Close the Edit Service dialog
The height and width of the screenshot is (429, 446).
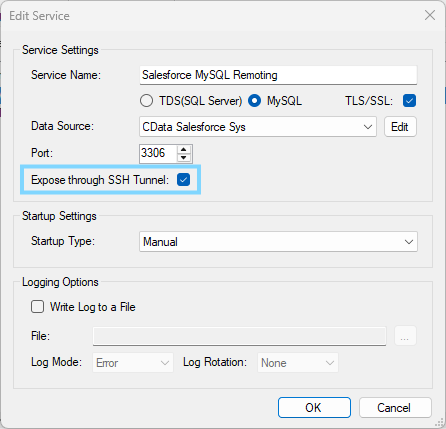pyautogui.click(x=430, y=15)
